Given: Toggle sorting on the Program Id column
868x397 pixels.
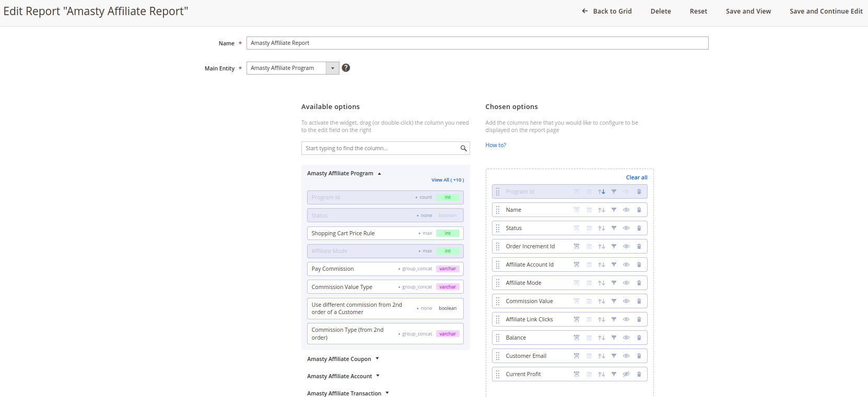Looking at the screenshot, I should coord(602,191).
